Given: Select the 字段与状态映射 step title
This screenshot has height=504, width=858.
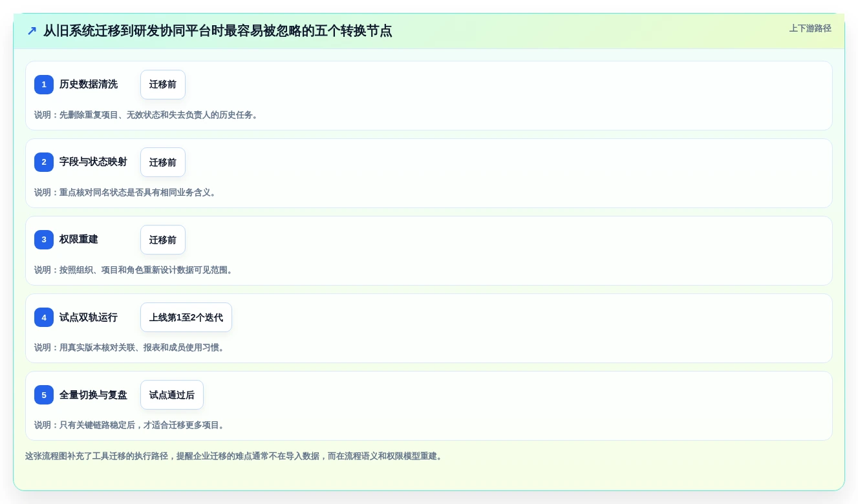Looking at the screenshot, I should 93,162.
